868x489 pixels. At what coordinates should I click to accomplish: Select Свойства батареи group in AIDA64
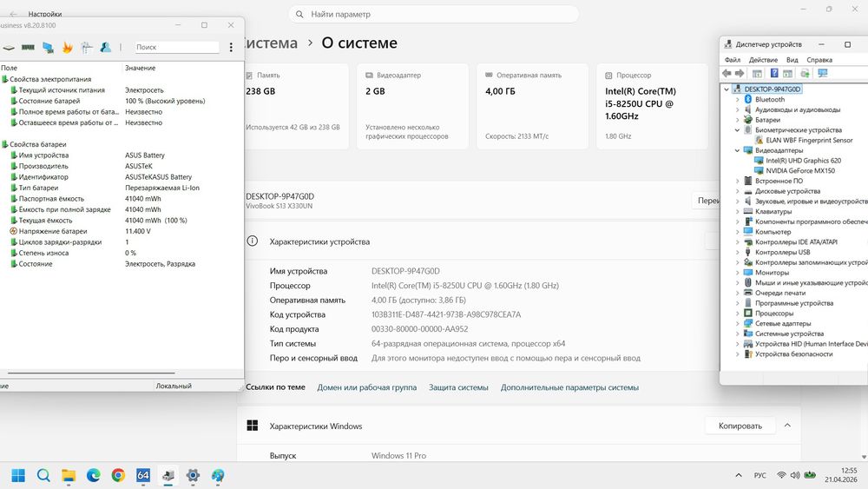37,144
